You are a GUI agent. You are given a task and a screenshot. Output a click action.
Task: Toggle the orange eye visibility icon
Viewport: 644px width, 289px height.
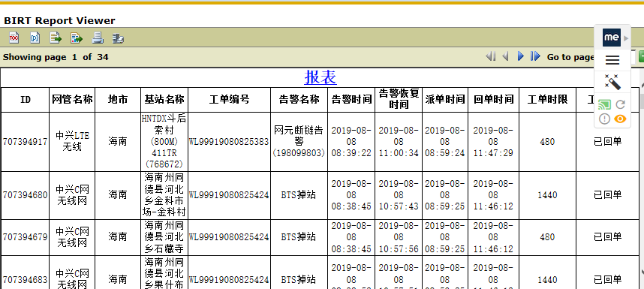[x=620, y=119]
